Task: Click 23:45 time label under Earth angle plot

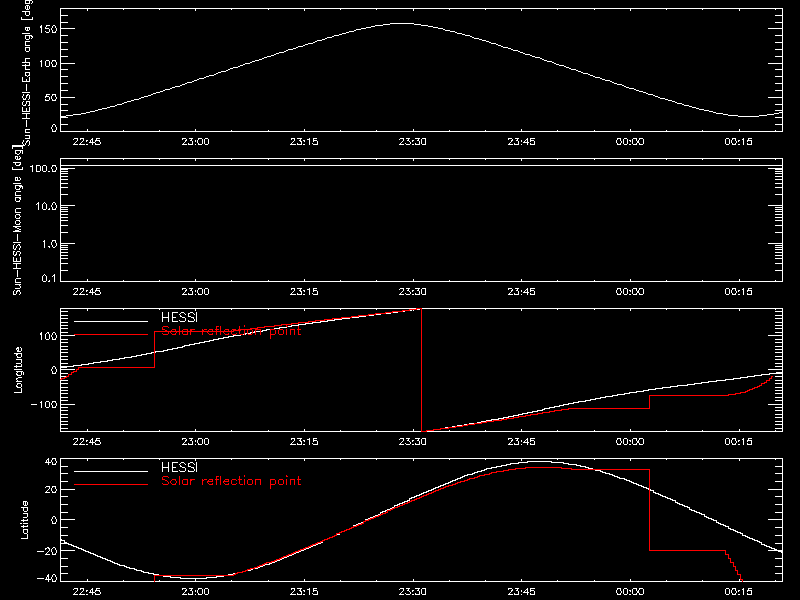Action: tap(521, 142)
